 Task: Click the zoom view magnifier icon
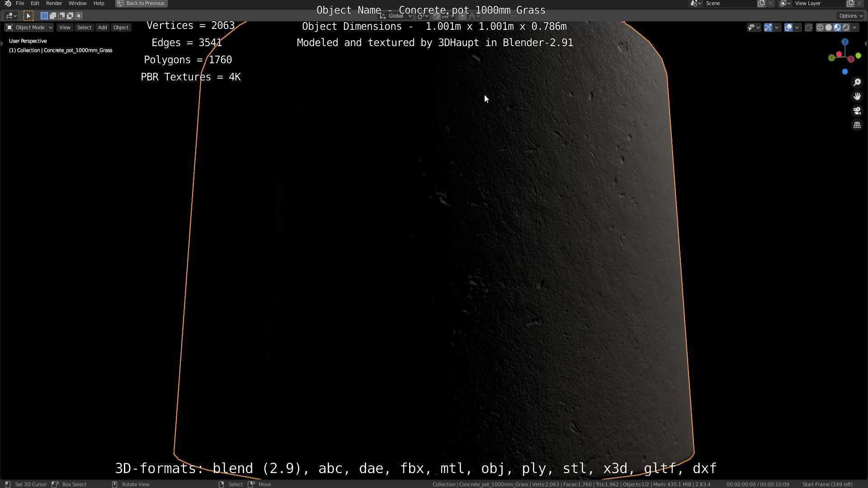pos(857,82)
